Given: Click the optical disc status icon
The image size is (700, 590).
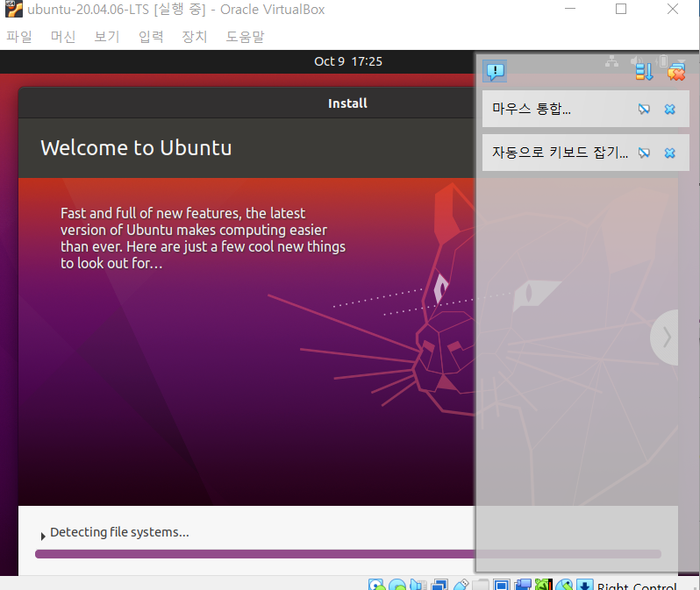Looking at the screenshot, I should click(396, 585).
